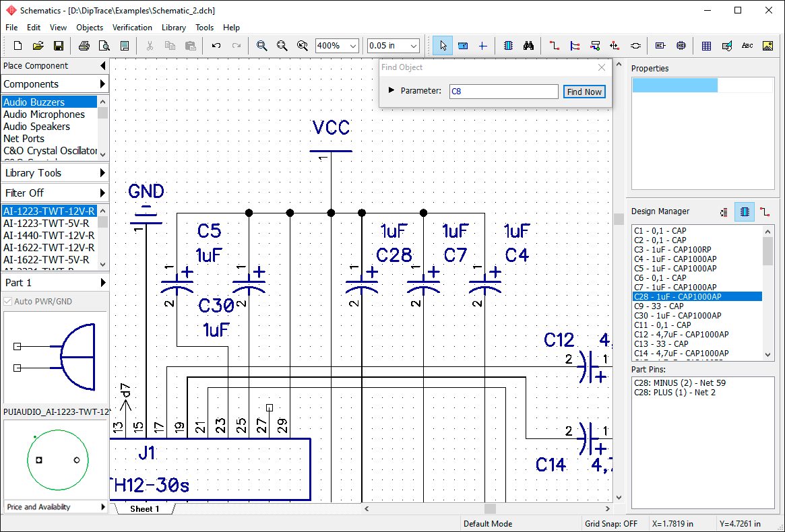Select the Place Table tool
The width and height of the screenshot is (785, 532).
point(706,46)
